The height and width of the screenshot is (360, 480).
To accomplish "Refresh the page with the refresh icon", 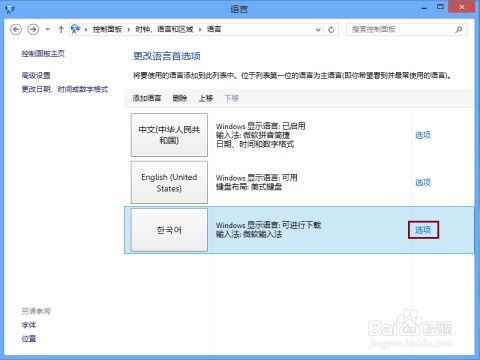I will tap(331, 30).
